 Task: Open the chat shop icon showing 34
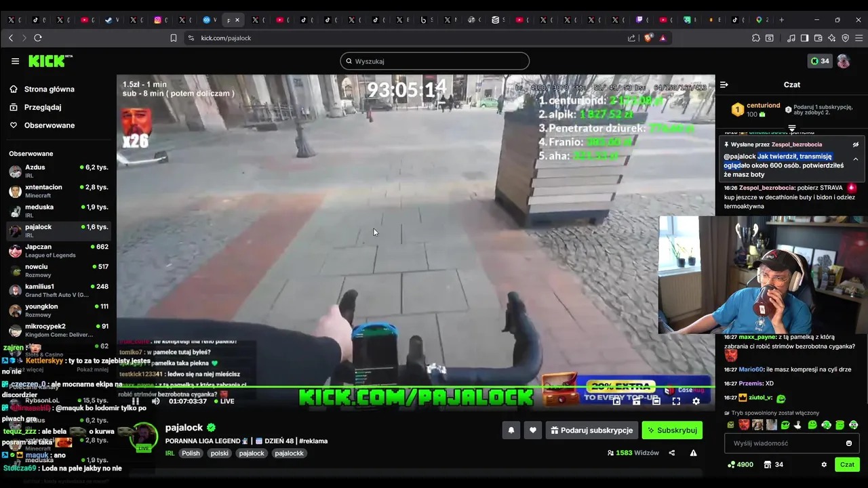coord(773,464)
